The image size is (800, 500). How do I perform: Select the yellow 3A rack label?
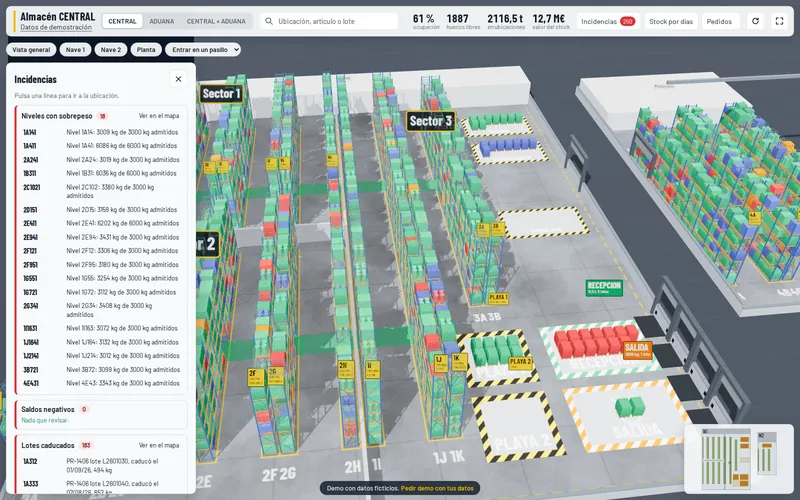tap(483, 230)
